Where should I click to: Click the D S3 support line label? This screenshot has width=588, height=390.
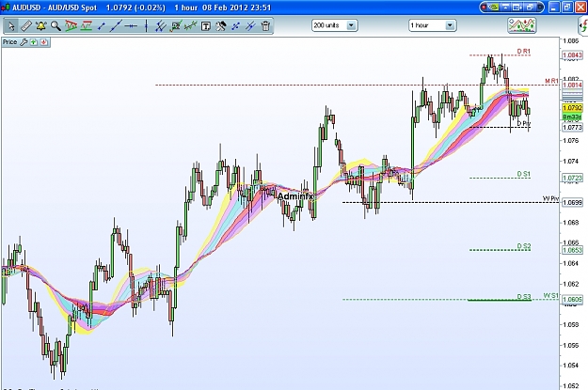(x=523, y=296)
